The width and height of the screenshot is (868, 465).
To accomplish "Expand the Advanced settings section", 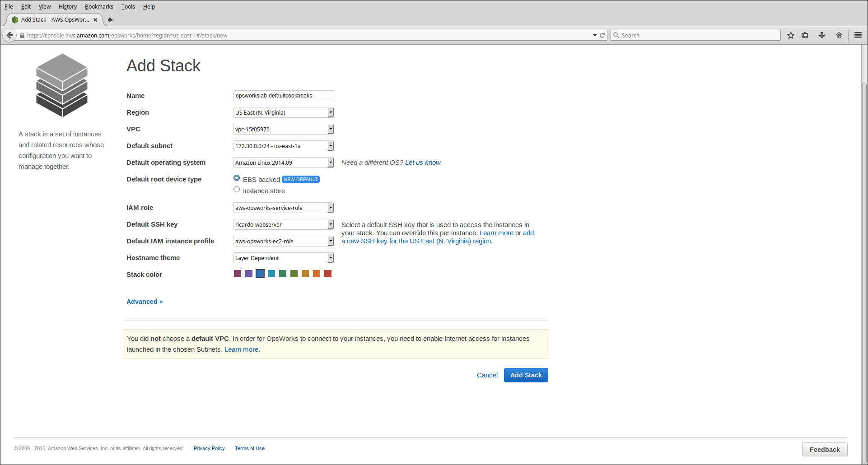I will [x=145, y=302].
